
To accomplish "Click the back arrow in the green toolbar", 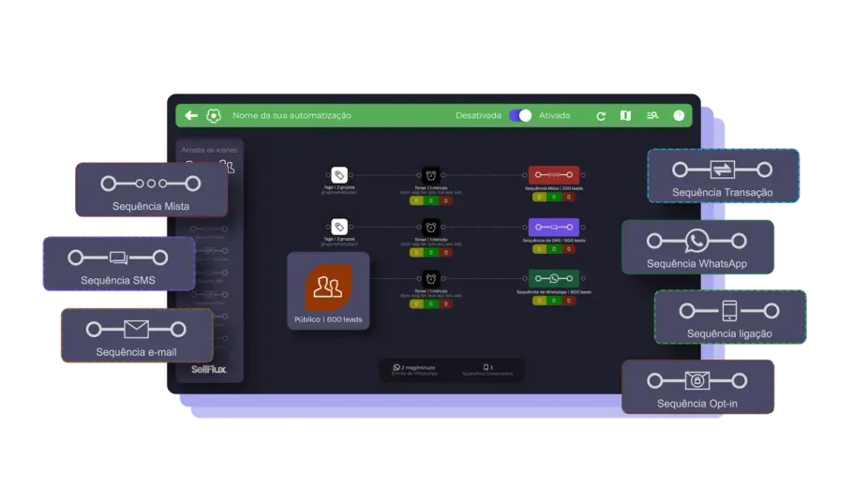I will point(191,115).
